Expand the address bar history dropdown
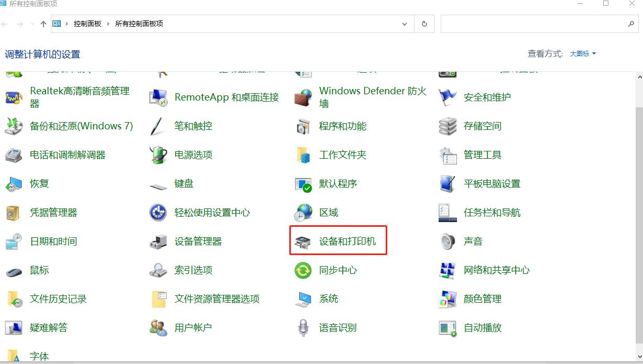Image resolution: width=643 pixels, height=364 pixels. (x=404, y=24)
